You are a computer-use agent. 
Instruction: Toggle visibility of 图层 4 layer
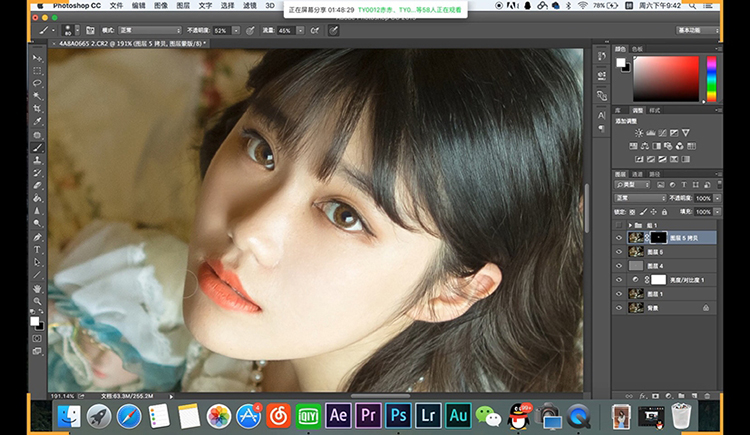click(619, 266)
